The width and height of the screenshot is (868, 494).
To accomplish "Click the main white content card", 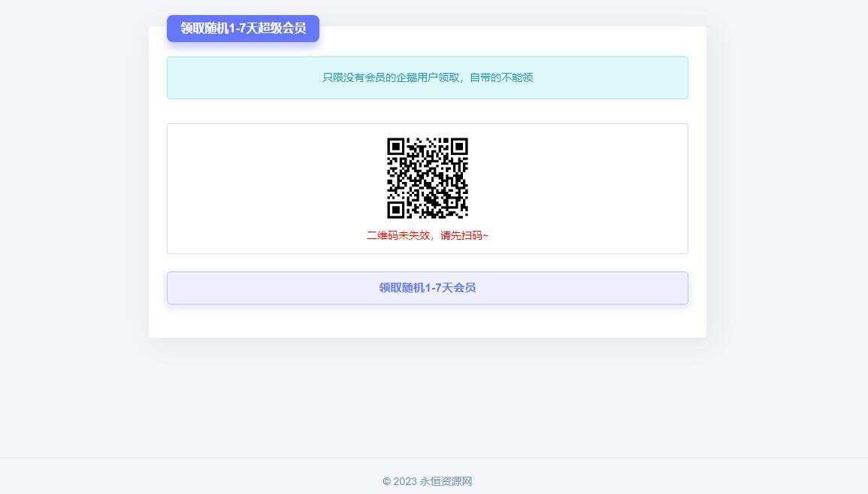I will 427,323.
